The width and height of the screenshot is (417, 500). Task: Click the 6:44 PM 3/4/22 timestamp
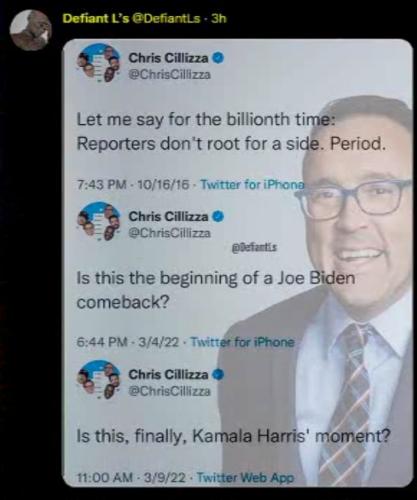(128, 342)
